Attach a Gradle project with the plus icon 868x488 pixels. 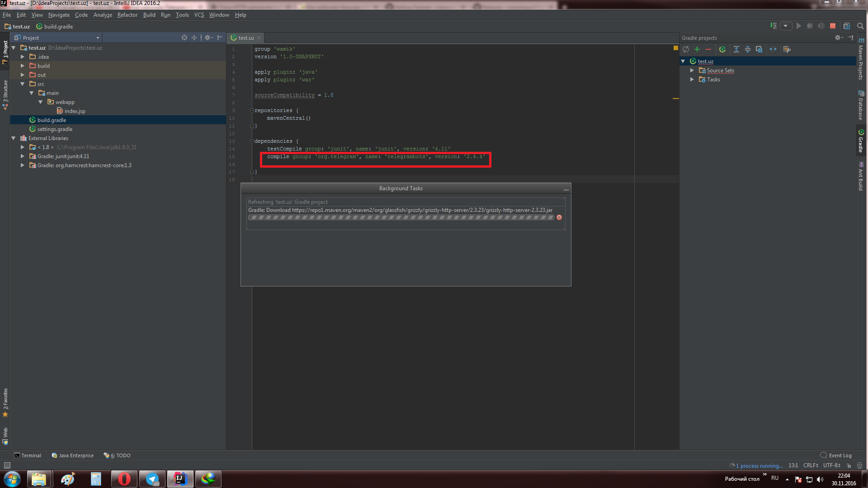[697, 49]
